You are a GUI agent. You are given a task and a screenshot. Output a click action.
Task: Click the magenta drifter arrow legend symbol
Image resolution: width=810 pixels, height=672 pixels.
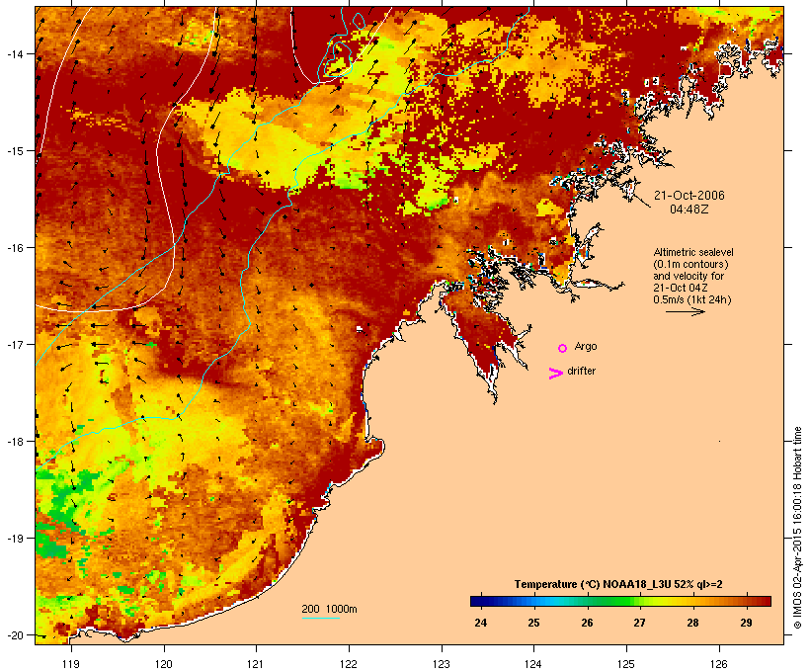[555, 374]
